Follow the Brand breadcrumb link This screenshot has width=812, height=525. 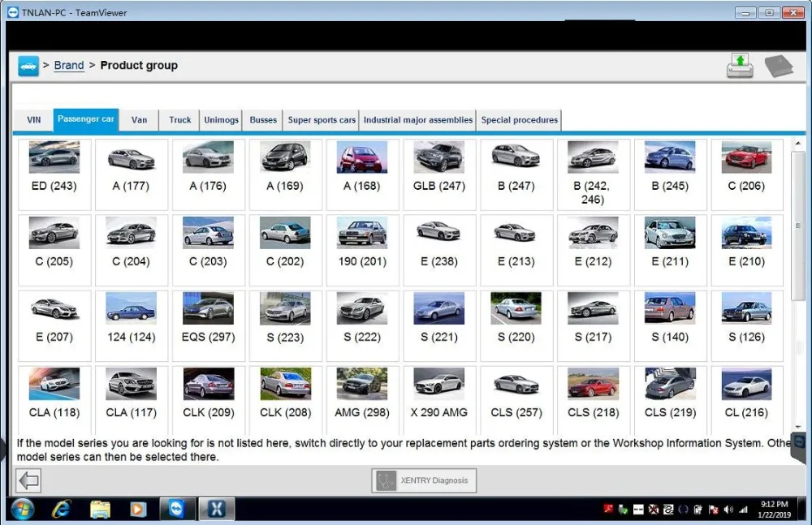tap(69, 66)
